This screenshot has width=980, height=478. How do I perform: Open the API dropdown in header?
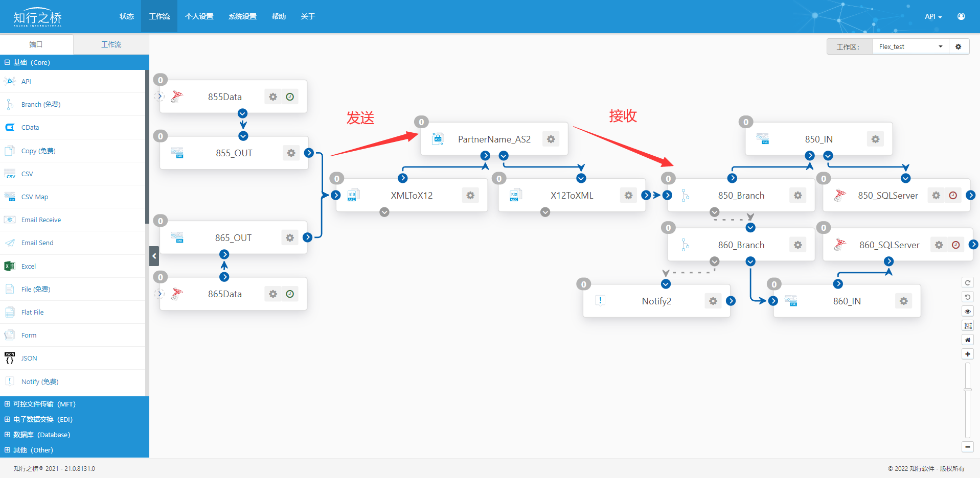(x=933, y=16)
